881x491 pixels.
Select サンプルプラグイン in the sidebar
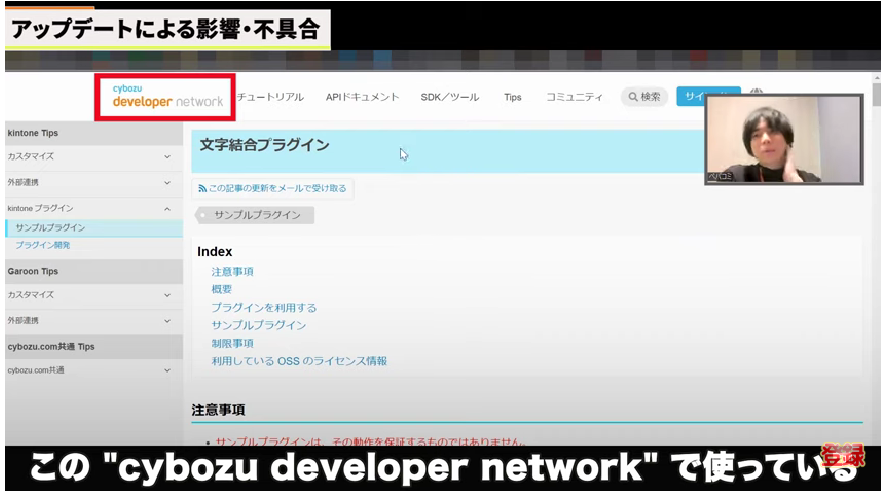coord(50,228)
